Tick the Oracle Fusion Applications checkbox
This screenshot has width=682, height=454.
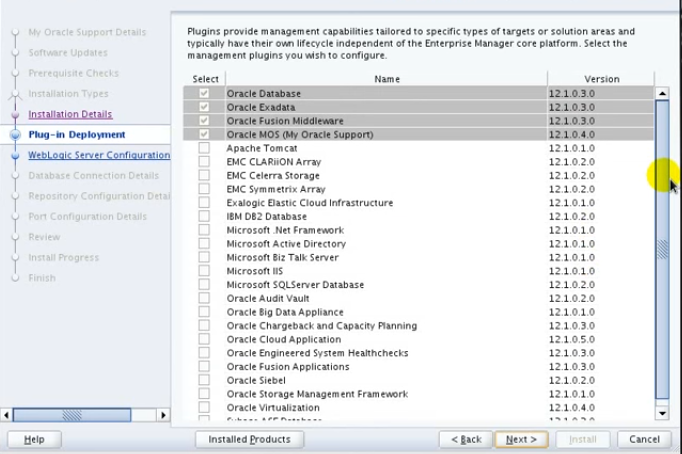point(204,367)
